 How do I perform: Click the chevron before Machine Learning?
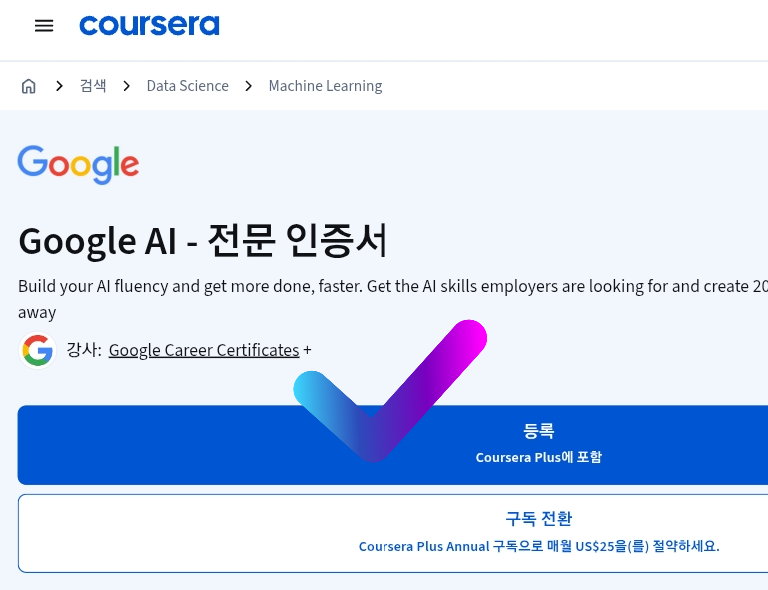pos(248,86)
